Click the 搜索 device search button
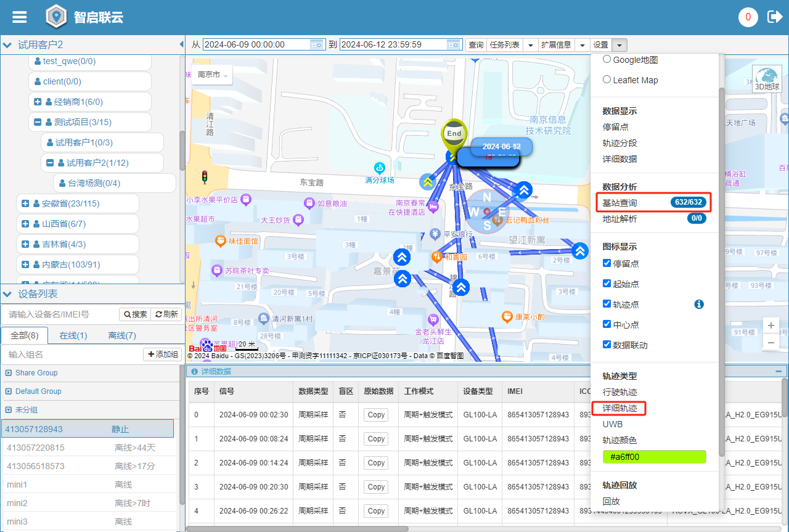The image size is (789, 532). click(135, 314)
